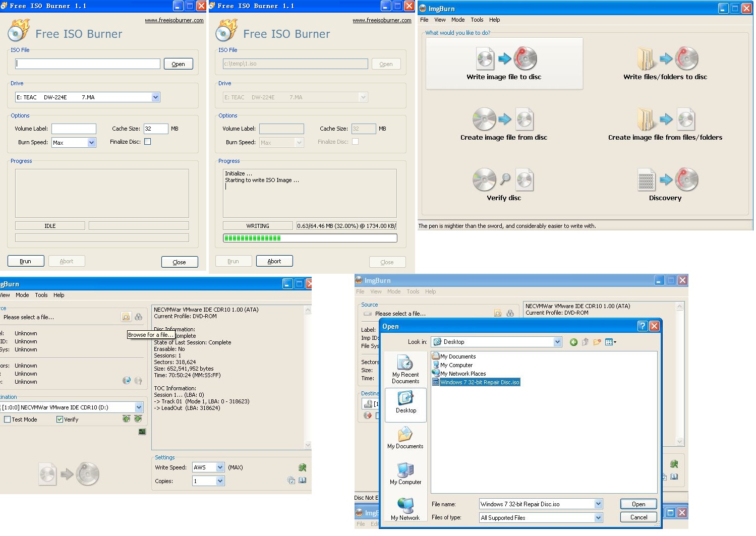Launch the 'Verify disc' mode in ImgBurn
This screenshot has width=756, height=536.
[504, 185]
